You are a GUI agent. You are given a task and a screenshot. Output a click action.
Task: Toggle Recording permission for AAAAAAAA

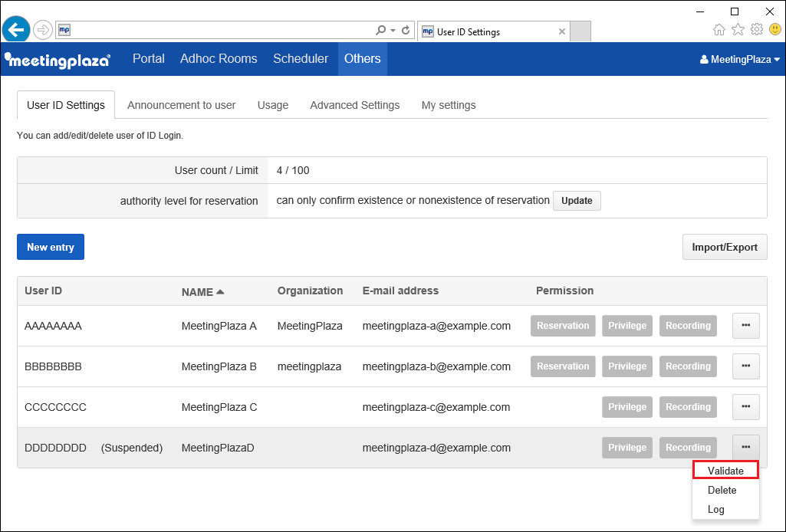pyautogui.click(x=688, y=326)
